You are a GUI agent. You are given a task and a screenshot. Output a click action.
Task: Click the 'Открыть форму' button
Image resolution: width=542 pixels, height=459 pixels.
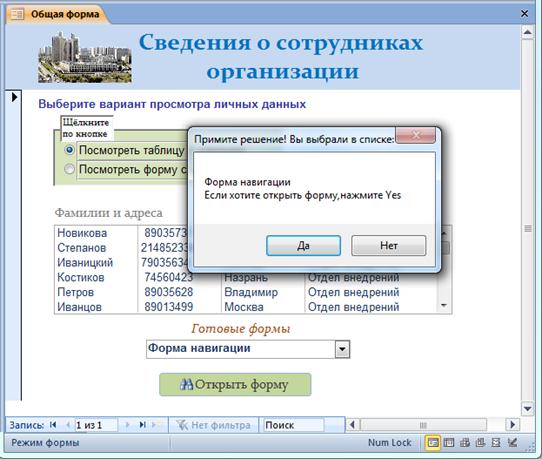point(235,384)
